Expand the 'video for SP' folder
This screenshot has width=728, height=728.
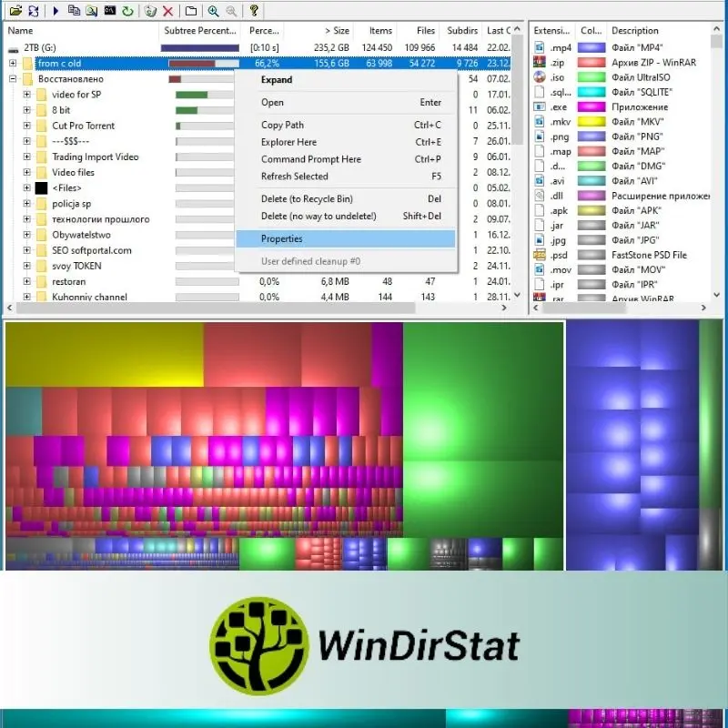(x=27, y=95)
